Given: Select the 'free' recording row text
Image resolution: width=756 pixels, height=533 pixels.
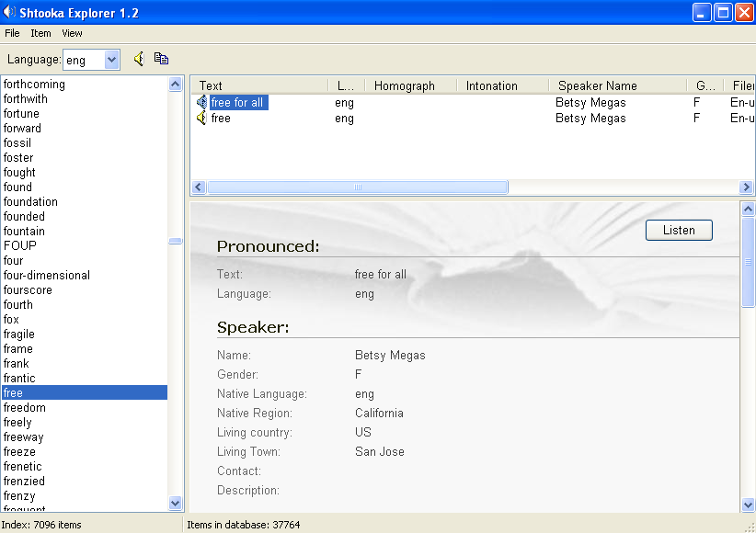Looking at the screenshot, I should pyautogui.click(x=221, y=118).
